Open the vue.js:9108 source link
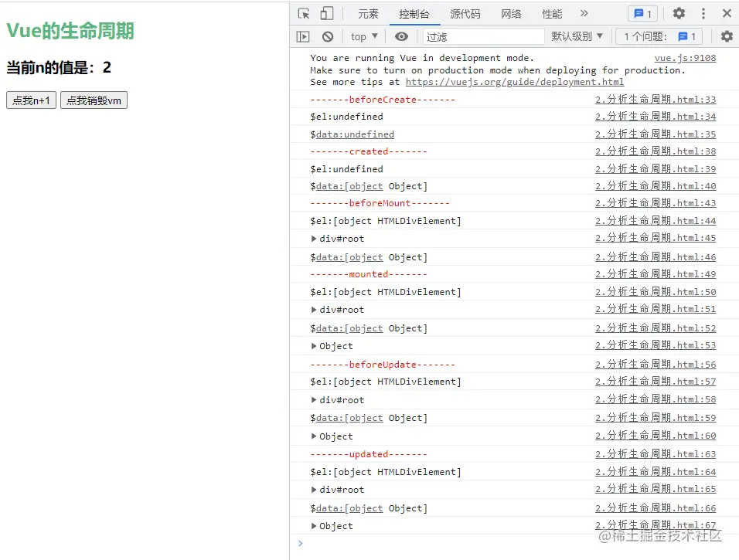 [x=685, y=58]
